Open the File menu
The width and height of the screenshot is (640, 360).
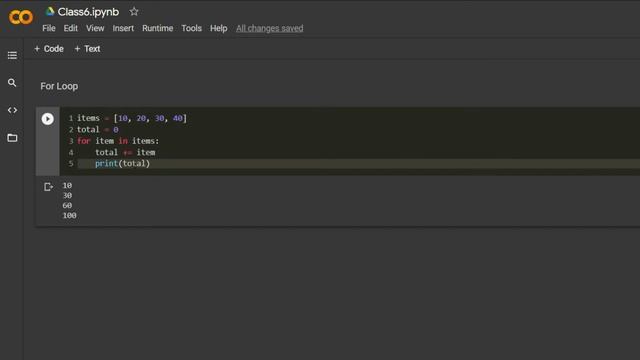(x=49, y=28)
